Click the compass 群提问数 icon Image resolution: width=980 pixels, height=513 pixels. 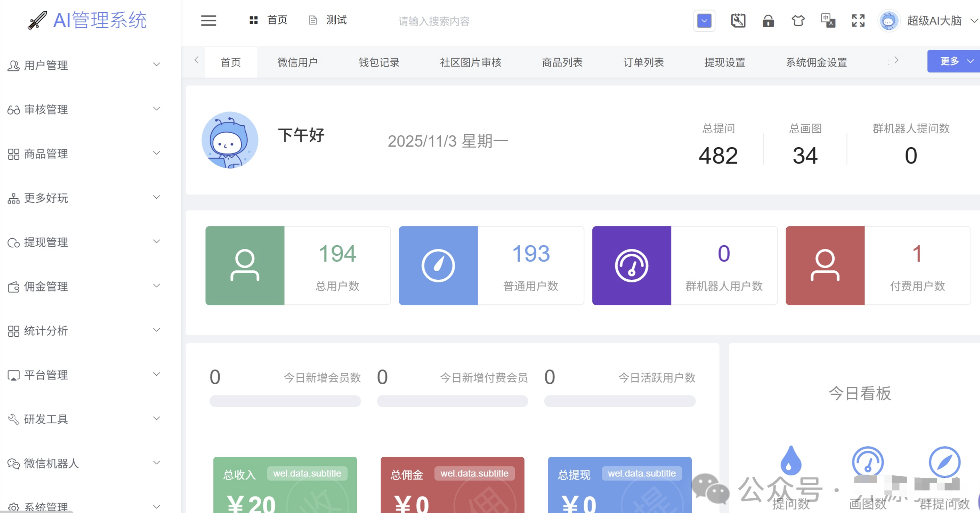coord(945,461)
